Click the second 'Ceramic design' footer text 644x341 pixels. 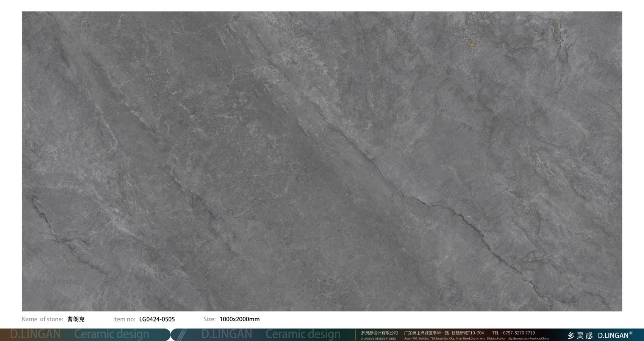pos(303,334)
